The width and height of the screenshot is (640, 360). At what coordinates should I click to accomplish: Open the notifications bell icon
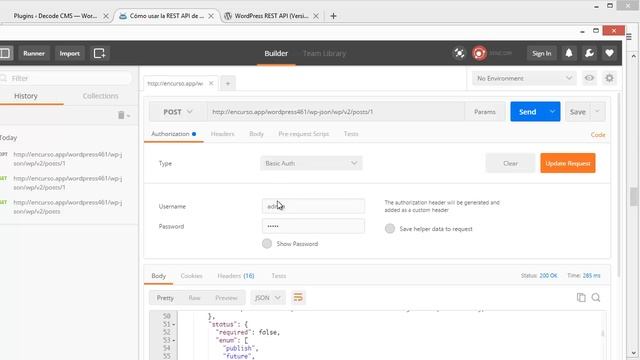(x=569, y=53)
